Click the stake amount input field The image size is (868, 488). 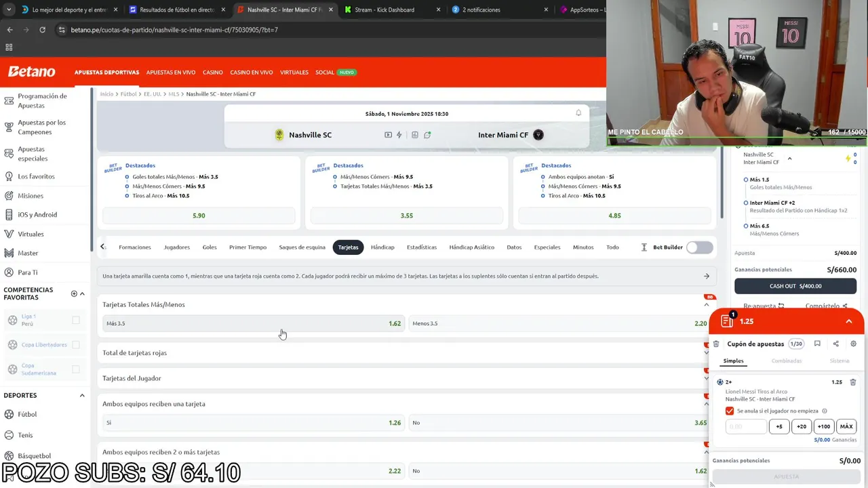point(746,426)
